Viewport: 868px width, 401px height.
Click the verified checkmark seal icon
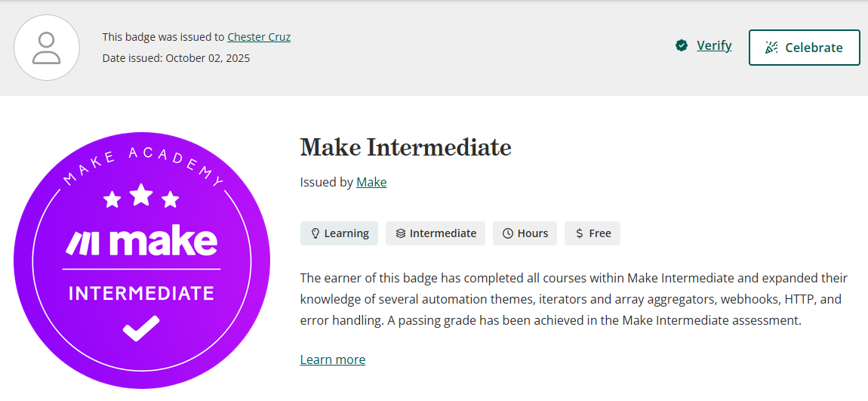[682, 45]
